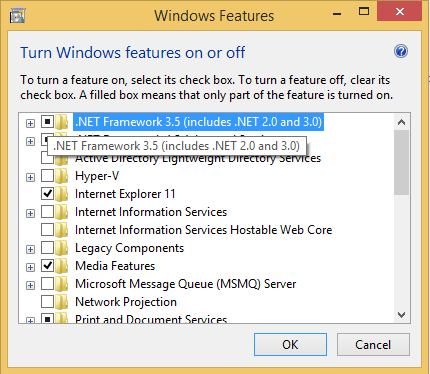Expand Internet Information Services node

(x=30, y=213)
